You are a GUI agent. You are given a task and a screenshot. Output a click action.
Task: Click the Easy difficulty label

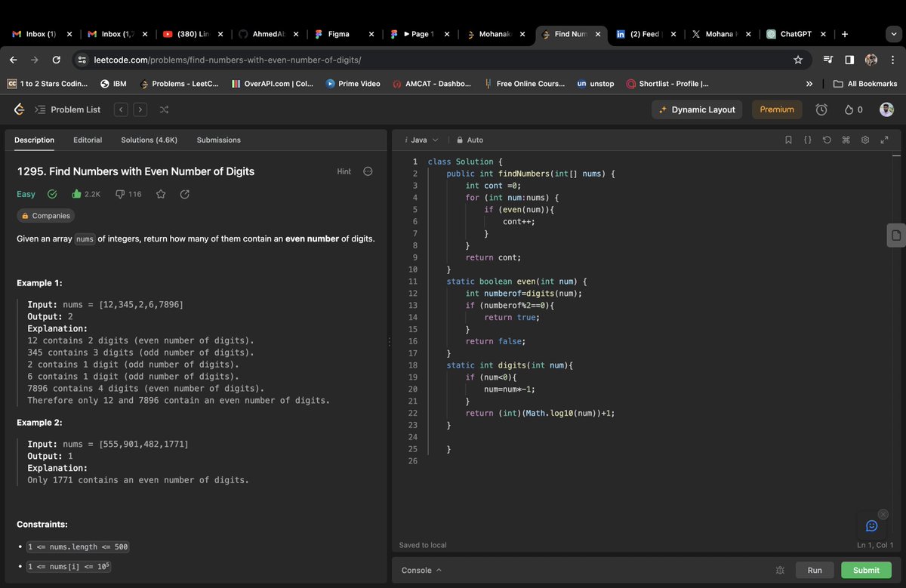[x=26, y=194]
